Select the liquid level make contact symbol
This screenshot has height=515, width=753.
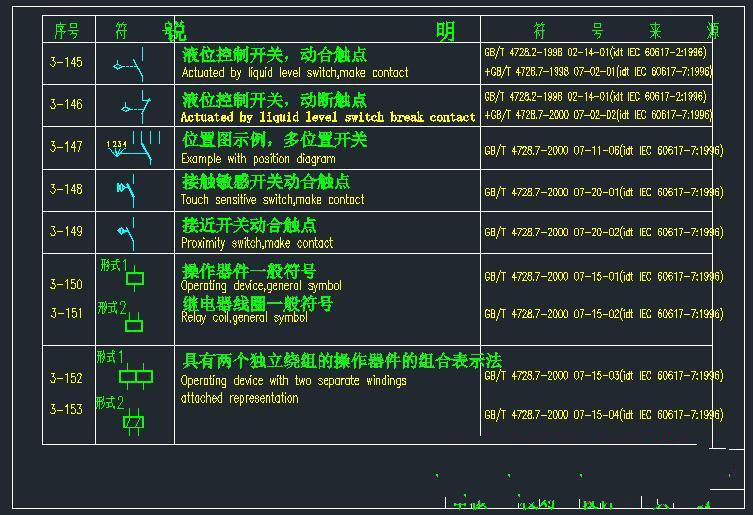[130, 65]
